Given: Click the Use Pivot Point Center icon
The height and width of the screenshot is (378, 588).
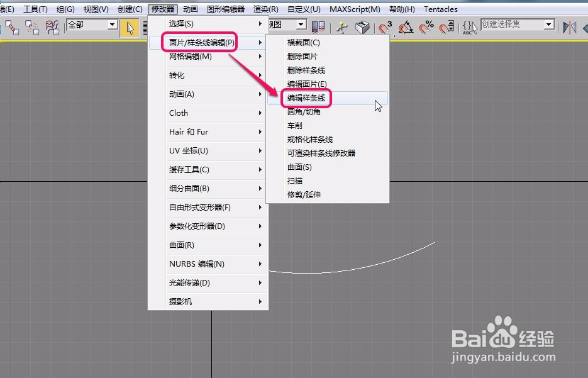Looking at the screenshot, I should [318, 27].
